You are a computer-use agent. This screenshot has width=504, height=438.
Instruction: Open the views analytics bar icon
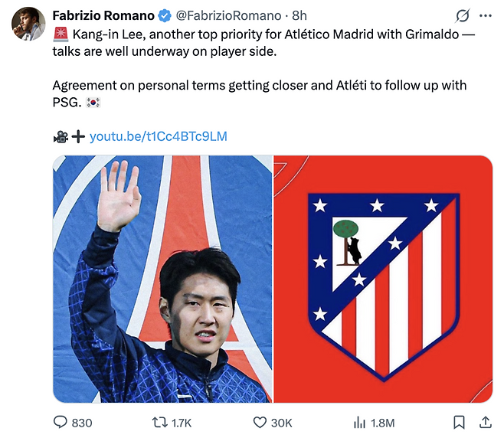(x=359, y=422)
